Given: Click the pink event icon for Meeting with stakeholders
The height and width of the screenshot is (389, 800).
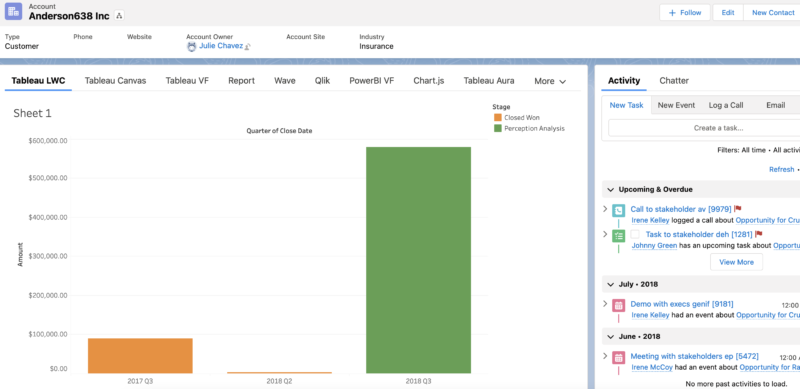Looking at the screenshot, I should tap(618, 357).
